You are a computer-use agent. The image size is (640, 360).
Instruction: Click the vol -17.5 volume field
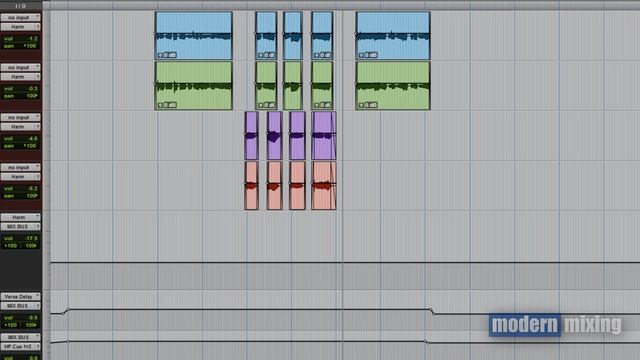click(20, 238)
